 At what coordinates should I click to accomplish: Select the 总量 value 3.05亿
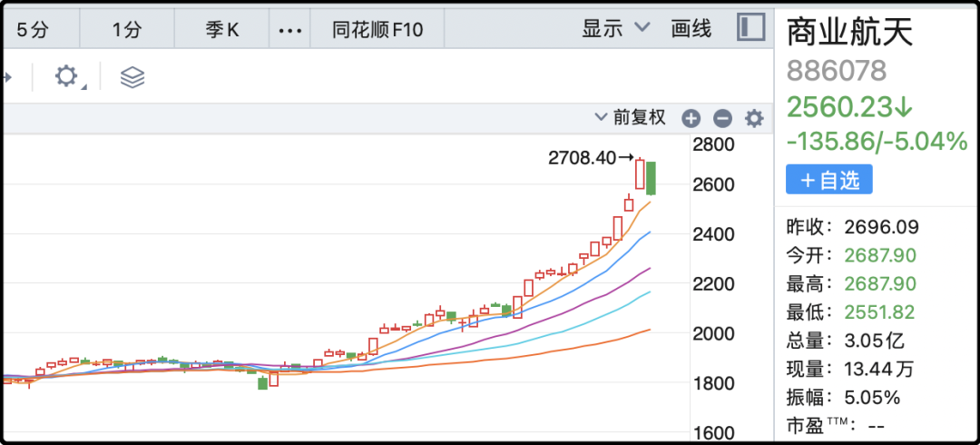pos(875,341)
